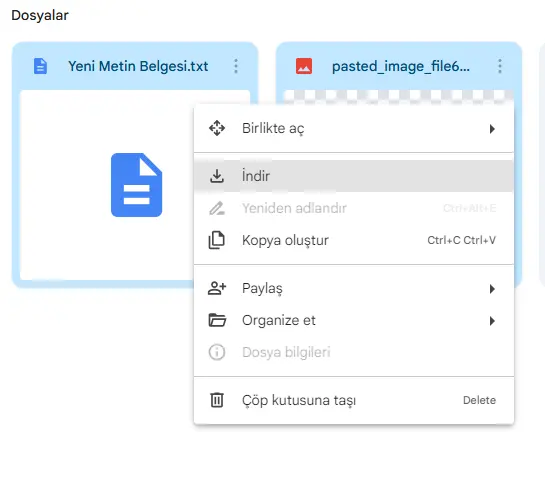Click the trash can icon
The height and width of the screenshot is (488, 545).
coord(217,400)
